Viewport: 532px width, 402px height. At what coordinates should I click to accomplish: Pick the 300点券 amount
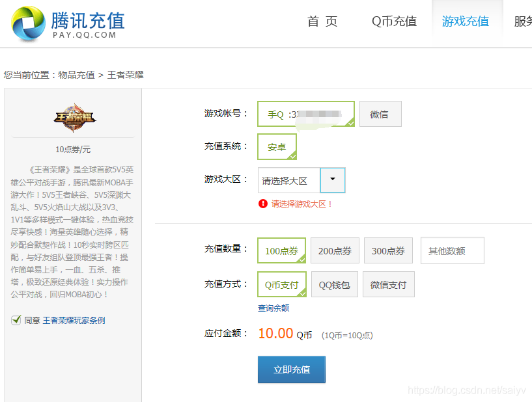(x=388, y=250)
